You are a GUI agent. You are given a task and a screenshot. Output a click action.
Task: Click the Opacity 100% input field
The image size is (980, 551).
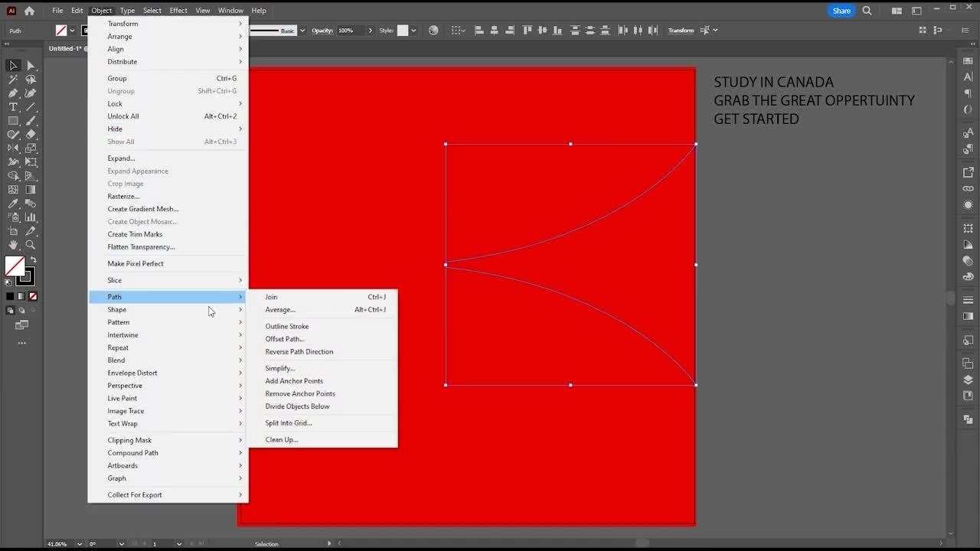348,31
